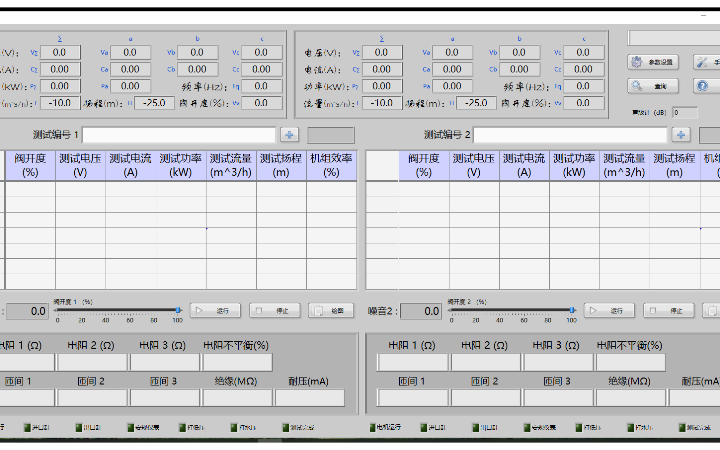
Task: Click the 电阻不平衡(%) field in right panel
Action: click(630, 362)
